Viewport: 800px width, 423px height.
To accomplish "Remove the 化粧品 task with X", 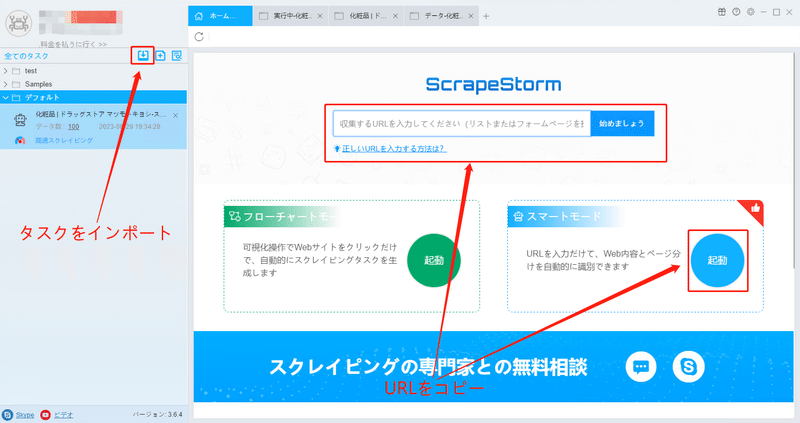I will tap(176, 116).
